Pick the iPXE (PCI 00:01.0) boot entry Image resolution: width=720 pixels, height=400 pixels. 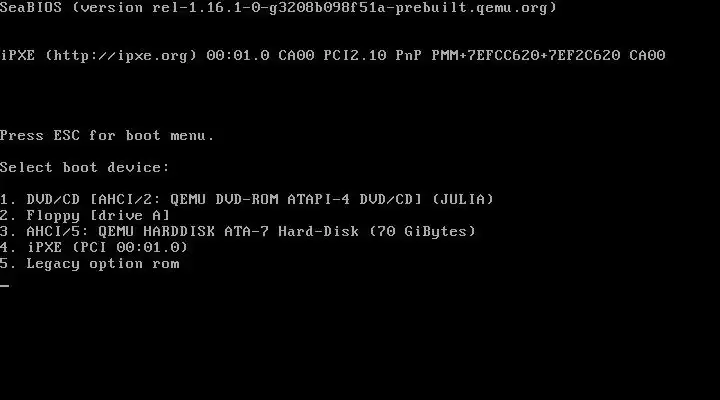click(94, 248)
